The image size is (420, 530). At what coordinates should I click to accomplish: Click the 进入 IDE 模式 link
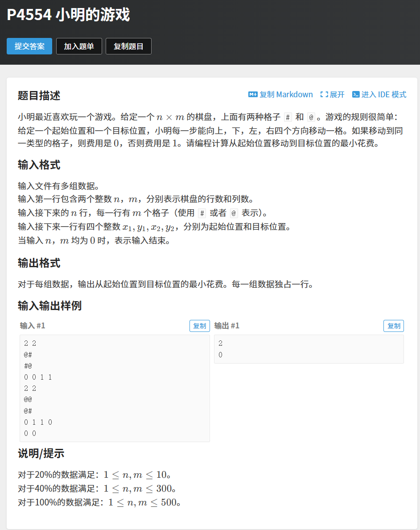384,95
